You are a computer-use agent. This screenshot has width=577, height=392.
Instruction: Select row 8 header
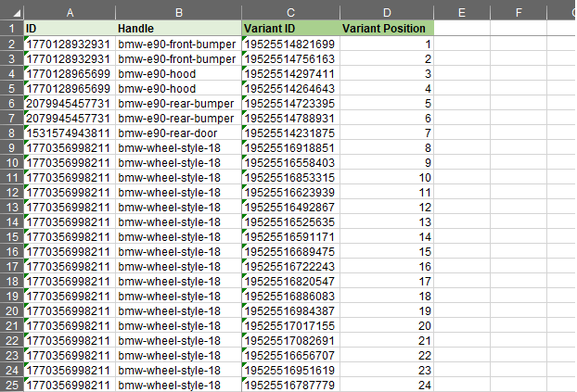12,133
